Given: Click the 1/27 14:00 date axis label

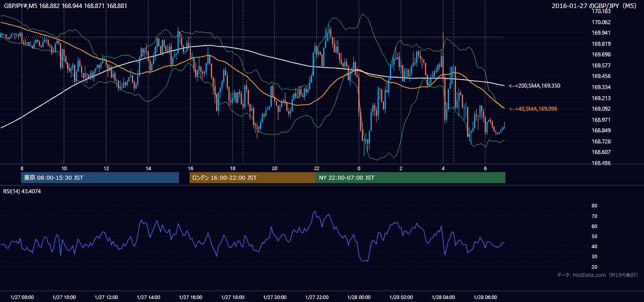Looking at the screenshot, I should 148,297.
